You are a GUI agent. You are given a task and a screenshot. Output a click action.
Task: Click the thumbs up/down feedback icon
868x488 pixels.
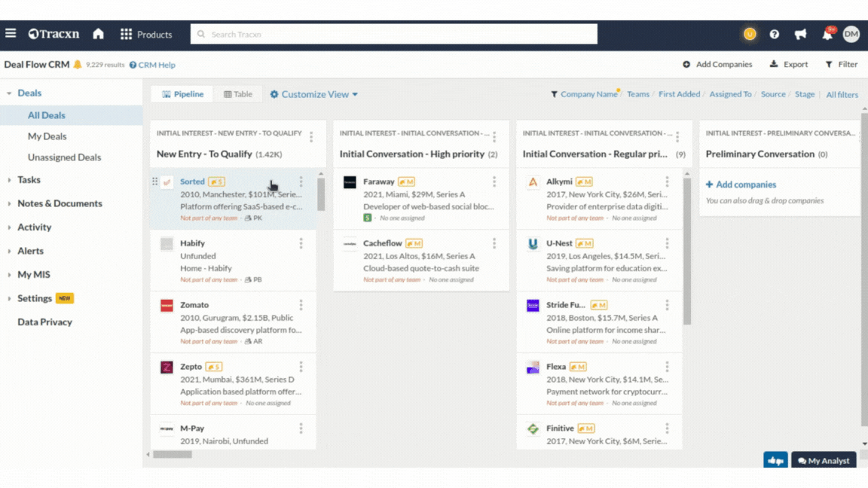pos(775,460)
